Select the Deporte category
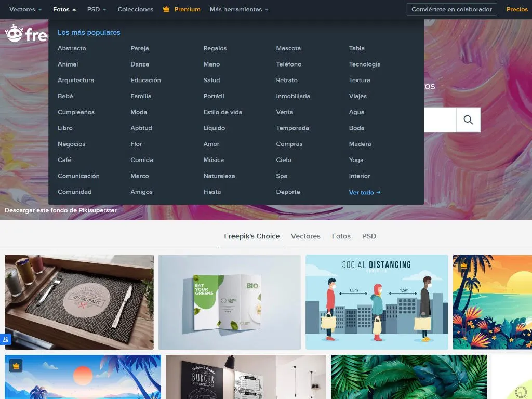 click(x=288, y=192)
